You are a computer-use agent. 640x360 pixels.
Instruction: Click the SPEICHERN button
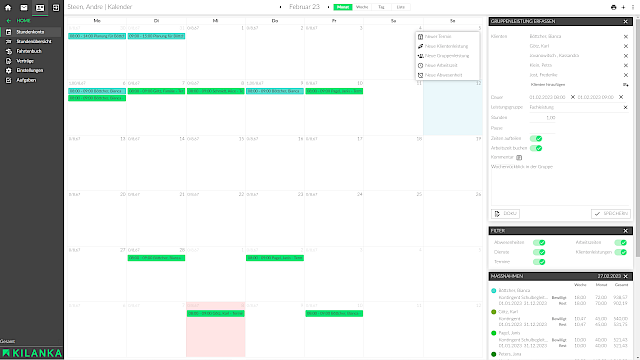click(x=611, y=213)
